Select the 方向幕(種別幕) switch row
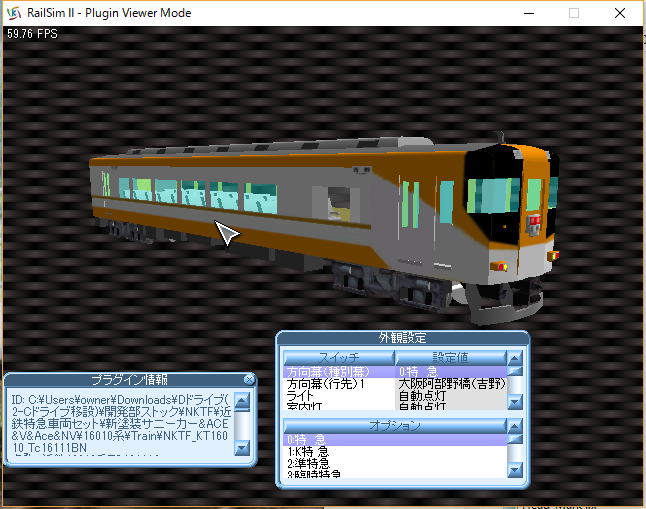Image resolution: width=646 pixels, height=509 pixels. tap(339, 372)
